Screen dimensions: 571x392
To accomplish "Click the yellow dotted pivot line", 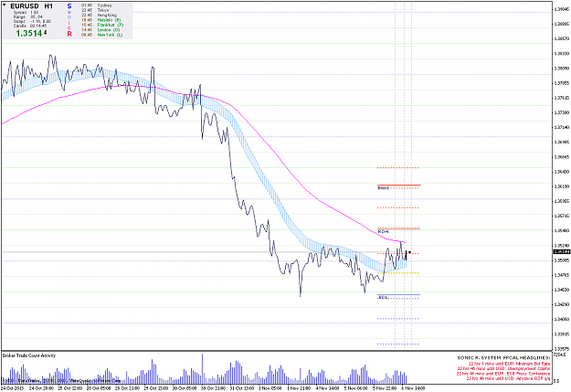I will pos(398,273).
